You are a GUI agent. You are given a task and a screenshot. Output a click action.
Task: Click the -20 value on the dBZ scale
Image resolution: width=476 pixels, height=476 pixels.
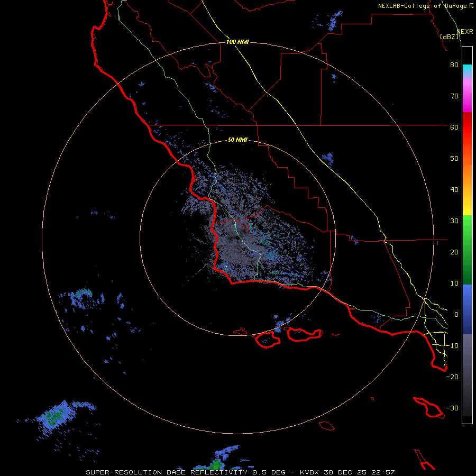click(x=452, y=377)
